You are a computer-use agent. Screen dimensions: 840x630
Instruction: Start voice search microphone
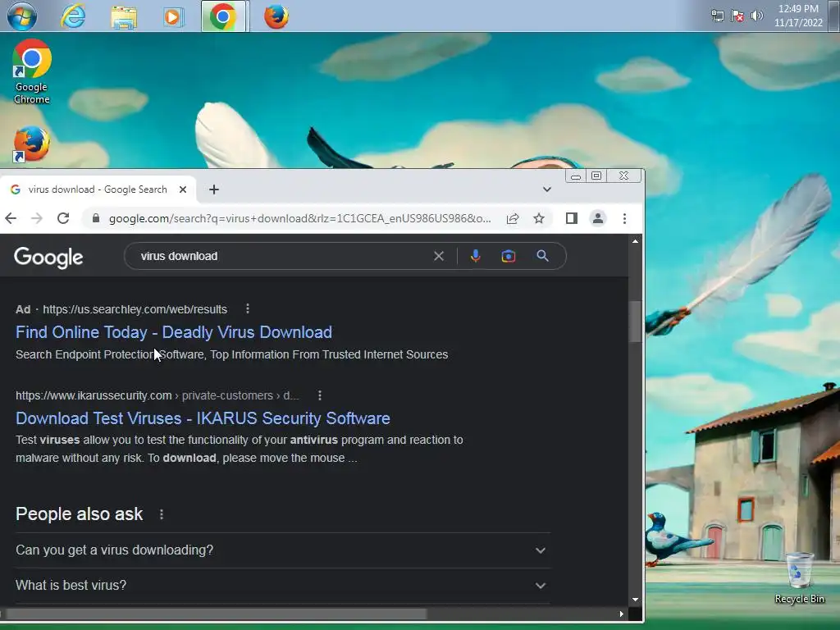pos(475,256)
